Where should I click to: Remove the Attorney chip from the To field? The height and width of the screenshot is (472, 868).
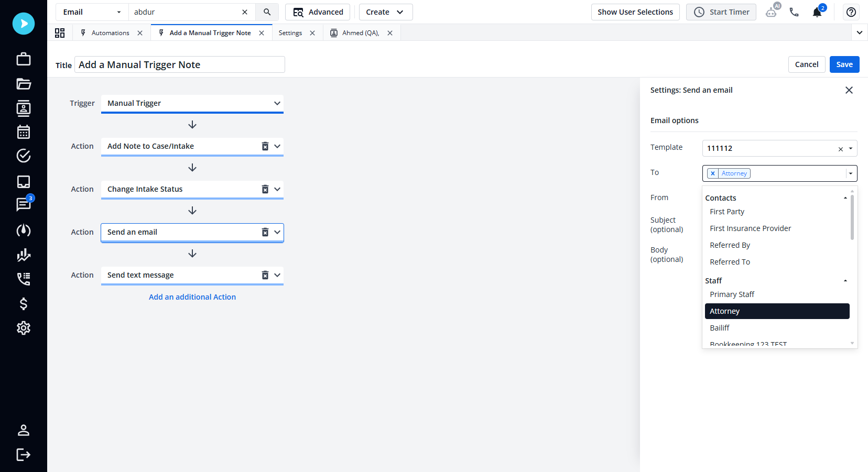pos(713,173)
